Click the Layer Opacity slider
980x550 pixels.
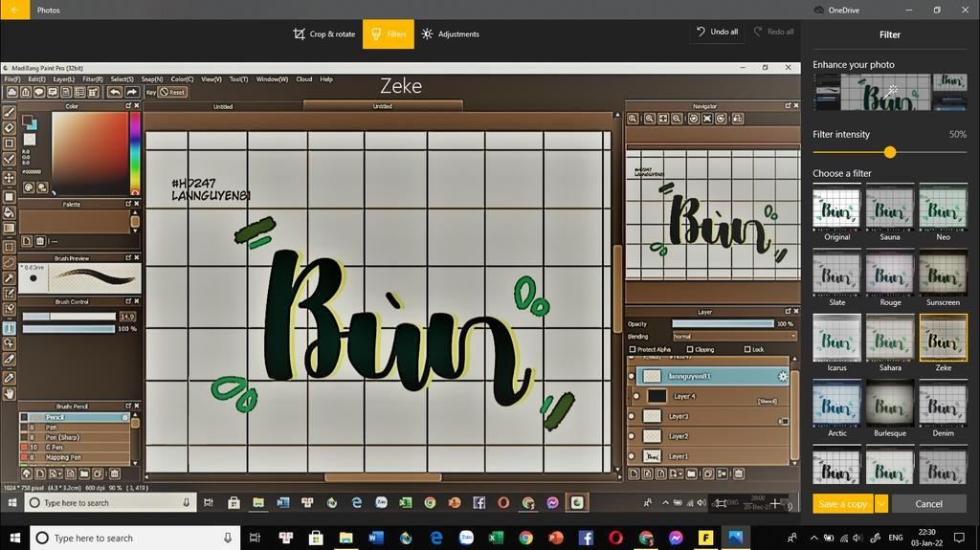click(723, 323)
